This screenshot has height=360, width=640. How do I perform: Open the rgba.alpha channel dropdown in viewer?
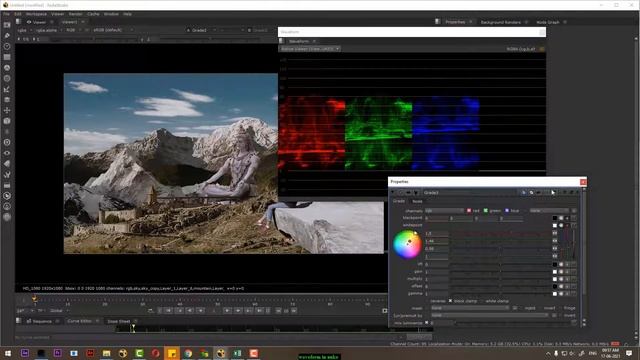tap(49, 30)
